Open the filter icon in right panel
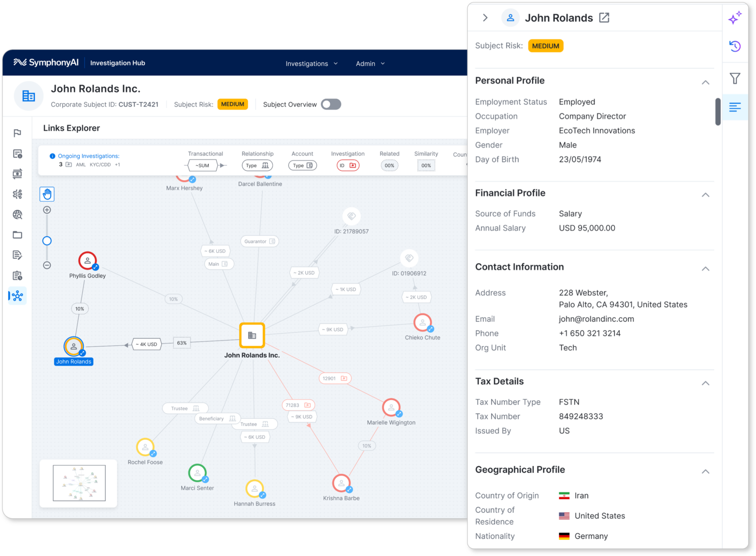The width and height of the screenshot is (756, 556). click(734, 78)
